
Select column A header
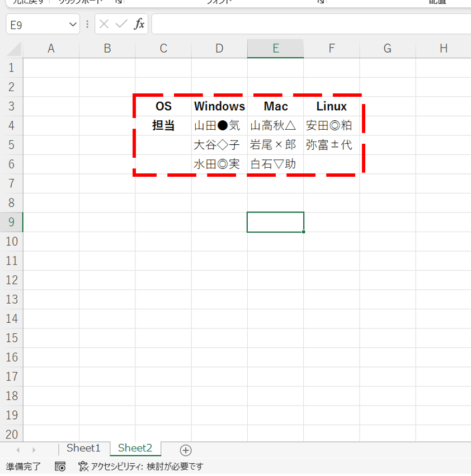tap(51, 49)
